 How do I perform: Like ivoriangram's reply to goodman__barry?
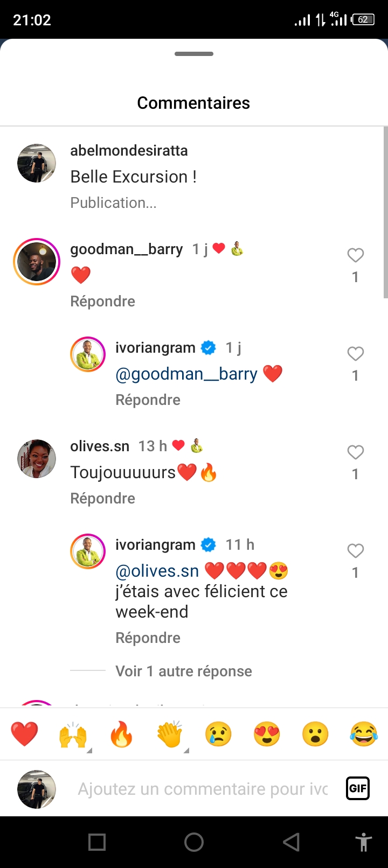tap(355, 354)
